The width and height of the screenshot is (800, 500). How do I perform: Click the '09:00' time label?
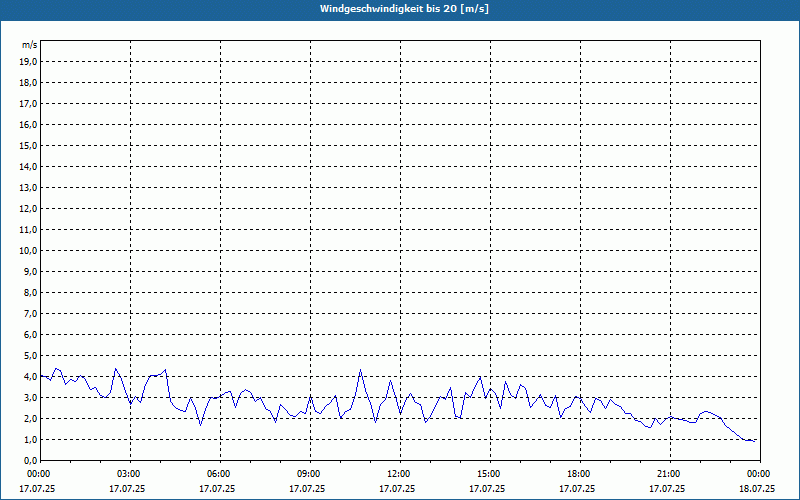click(x=310, y=474)
